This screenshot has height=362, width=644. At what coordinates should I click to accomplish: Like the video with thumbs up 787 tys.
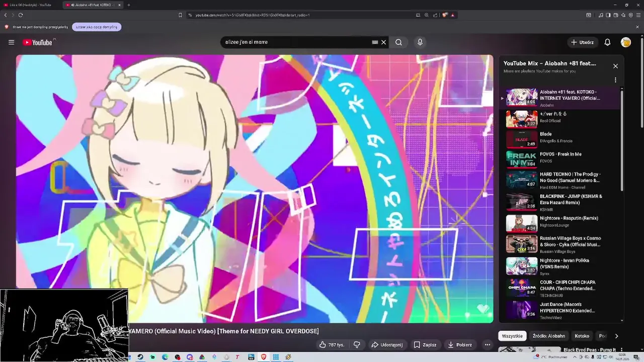coord(332,345)
